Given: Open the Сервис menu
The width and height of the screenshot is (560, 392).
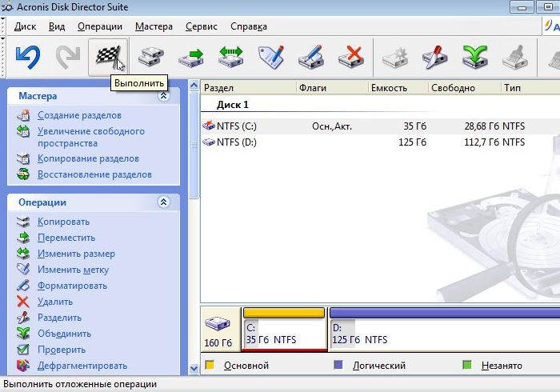Looking at the screenshot, I should (202, 26).
